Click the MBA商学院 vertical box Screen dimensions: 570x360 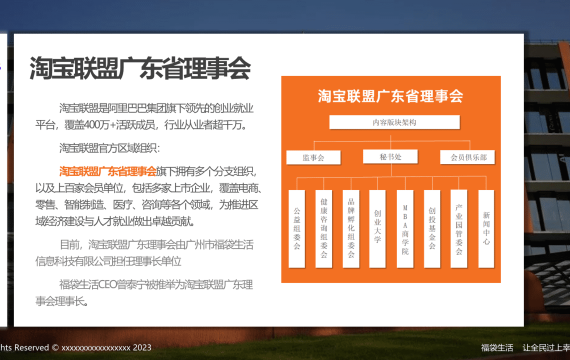tap(405, 229)
